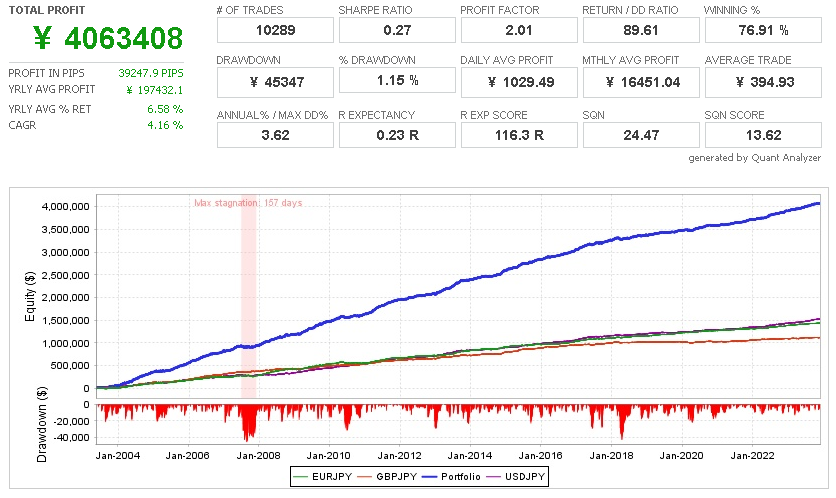836x498 pixels.
Task: Click the Jan-2016 axis label
Action: click(541, 455)
